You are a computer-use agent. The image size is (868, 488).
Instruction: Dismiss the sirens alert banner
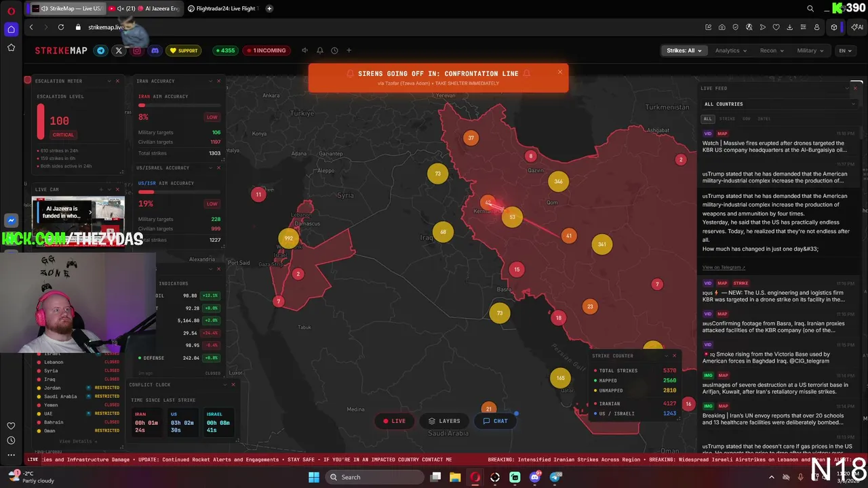click(x=559, y=72)
